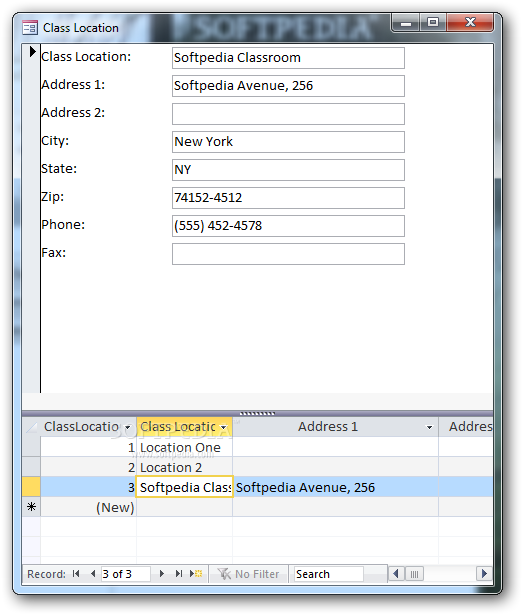Go to last record arrow
The width and height of the screenshot is (523, 615).
click(179, 574)
